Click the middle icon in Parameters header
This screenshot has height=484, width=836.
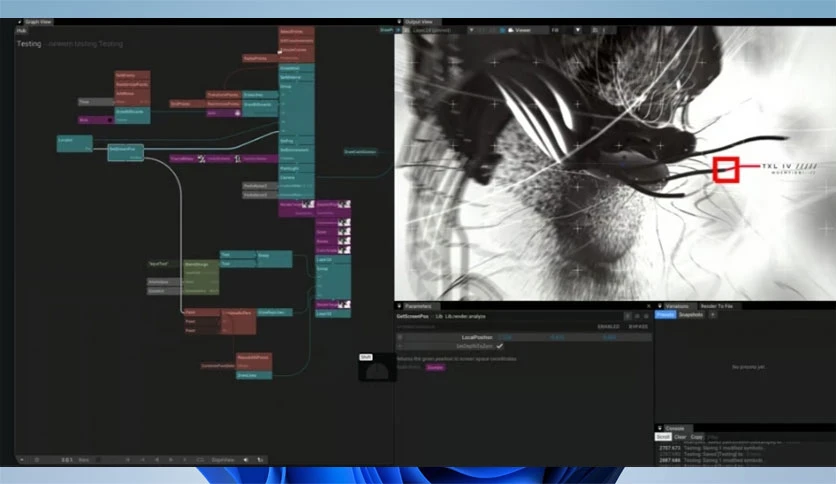[x=637, y=316]
